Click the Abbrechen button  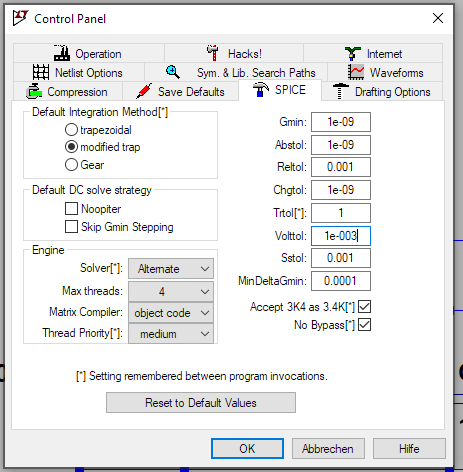328,449
